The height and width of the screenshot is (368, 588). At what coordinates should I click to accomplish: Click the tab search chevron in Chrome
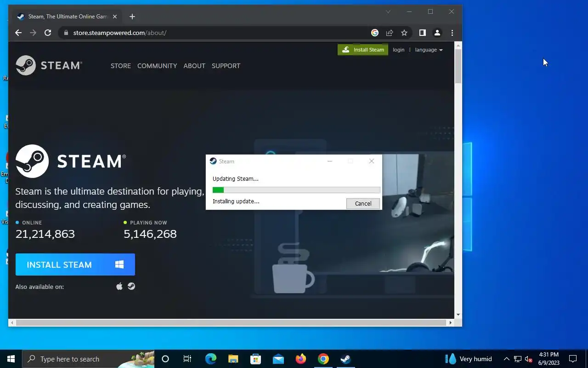click(x=388, y=11)
